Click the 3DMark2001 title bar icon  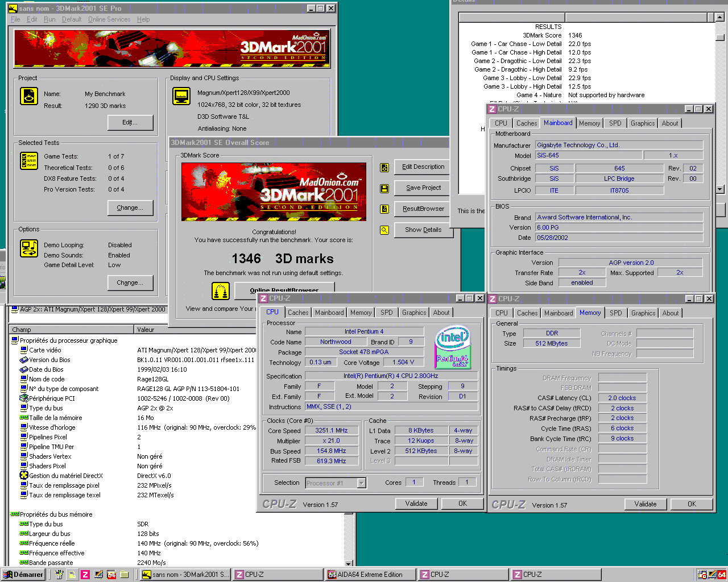click(x=13, y=9)
